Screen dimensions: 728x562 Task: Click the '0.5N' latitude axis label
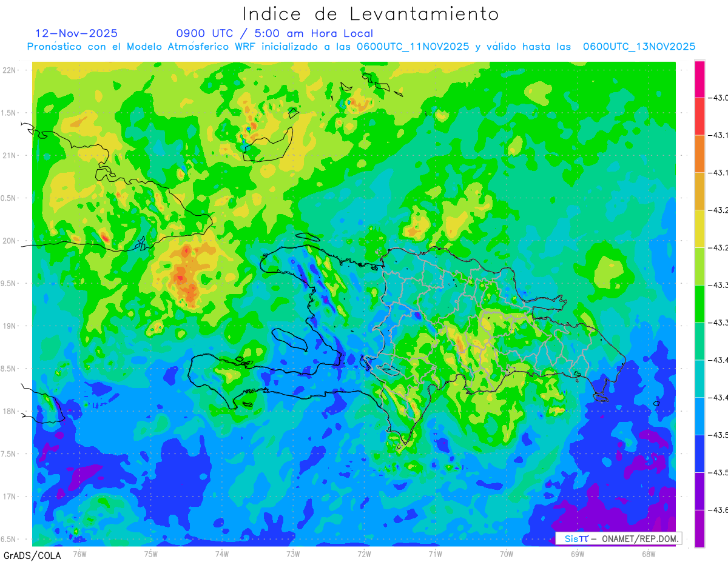8,198
